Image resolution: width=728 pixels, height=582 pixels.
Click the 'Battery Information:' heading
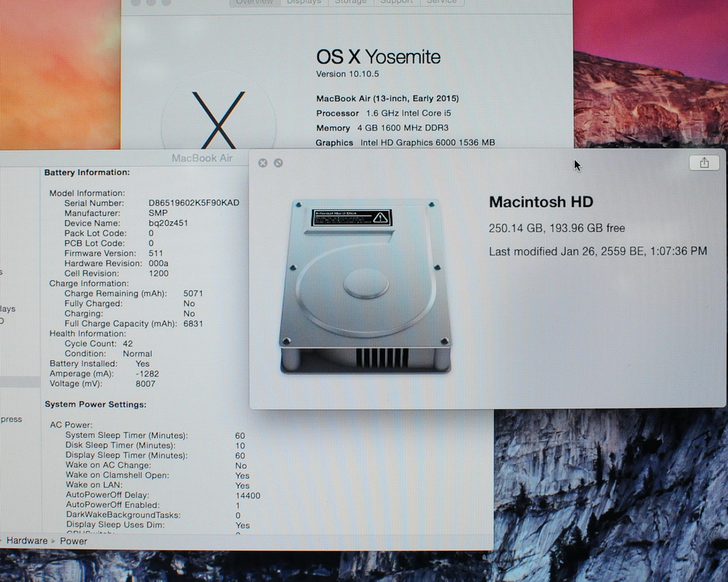point(86,173)
